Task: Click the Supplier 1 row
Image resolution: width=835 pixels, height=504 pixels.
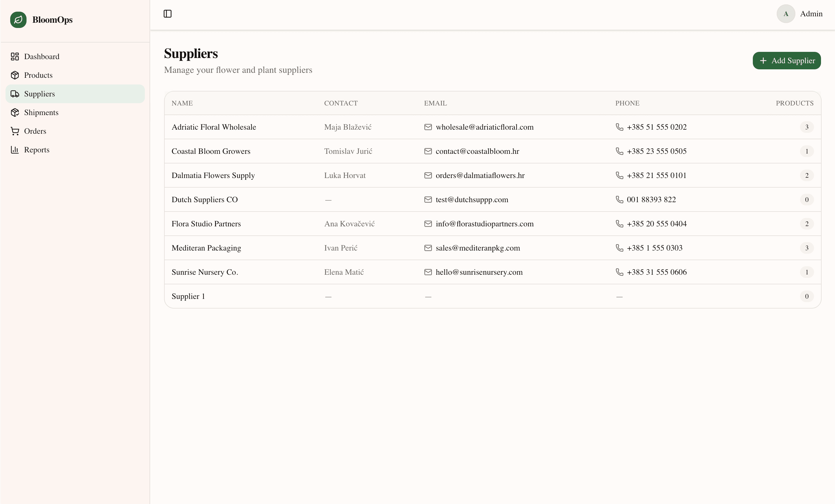Action: click(407, 296)
